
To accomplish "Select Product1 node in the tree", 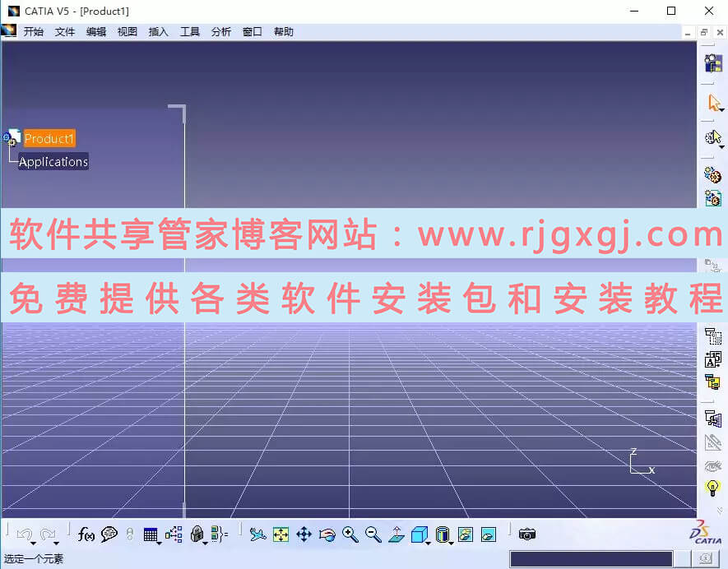I will coord(49,138).
